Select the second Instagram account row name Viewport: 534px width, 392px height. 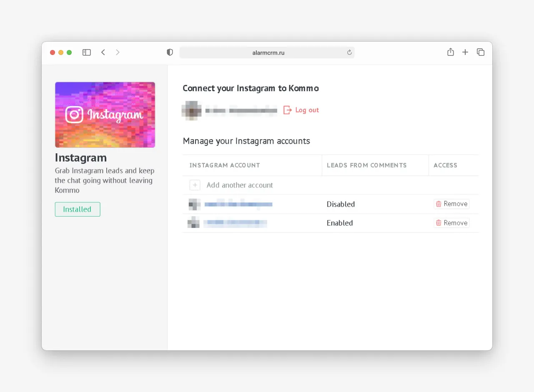(x=235, y=223)
